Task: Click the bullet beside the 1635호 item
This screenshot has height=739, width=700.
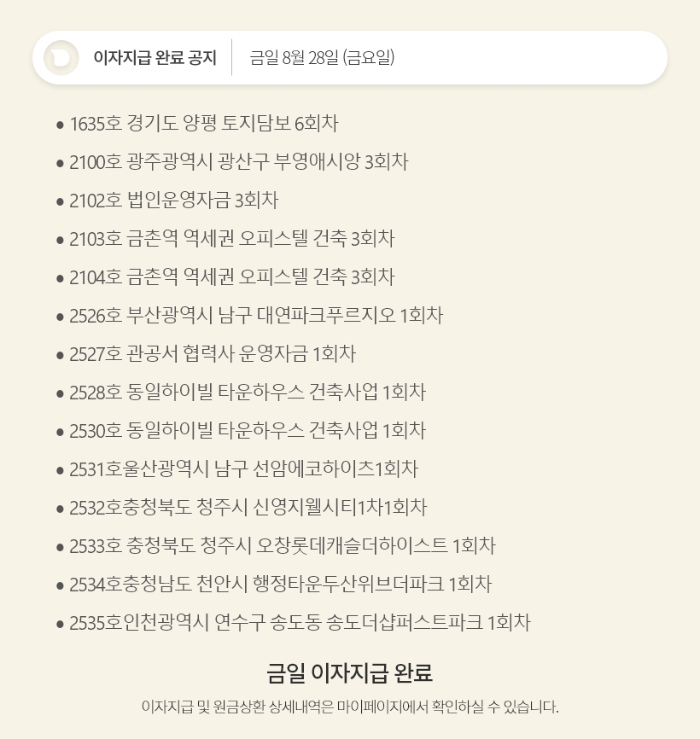Action: click(x=60, y=125)
